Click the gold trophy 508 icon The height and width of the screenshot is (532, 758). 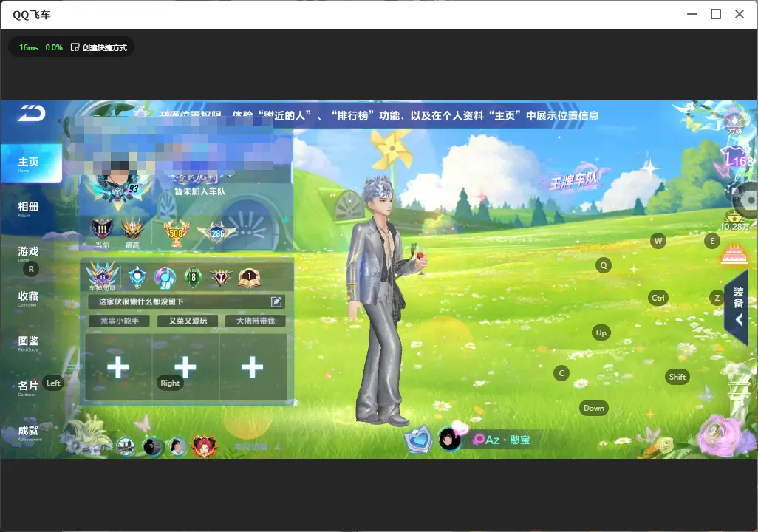click(177, 233)
